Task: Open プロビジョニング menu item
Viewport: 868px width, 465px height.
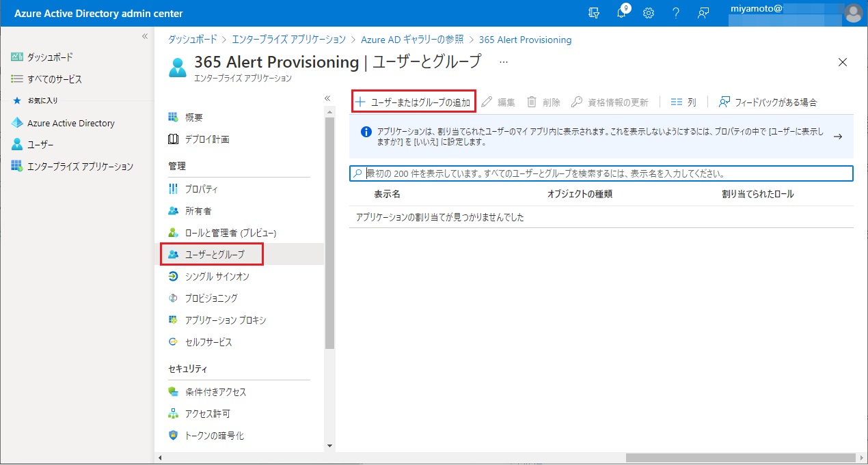Action: 211,298
